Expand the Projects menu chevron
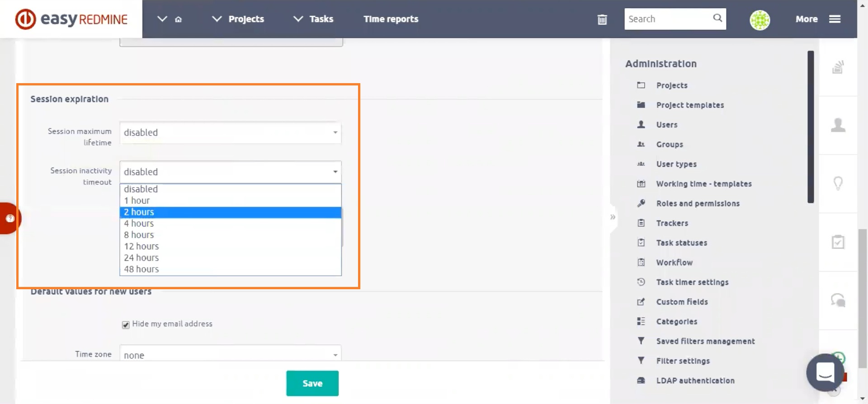Viewport: 868px width, 404px height. point(217,19)
